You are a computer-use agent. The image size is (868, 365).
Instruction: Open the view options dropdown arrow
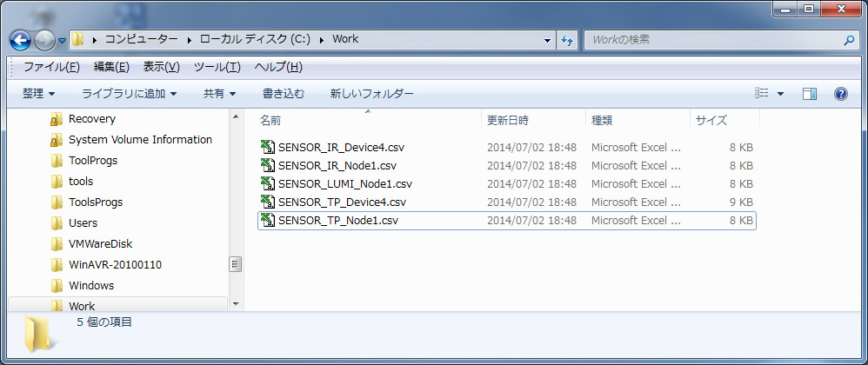(x=780, y=94)
